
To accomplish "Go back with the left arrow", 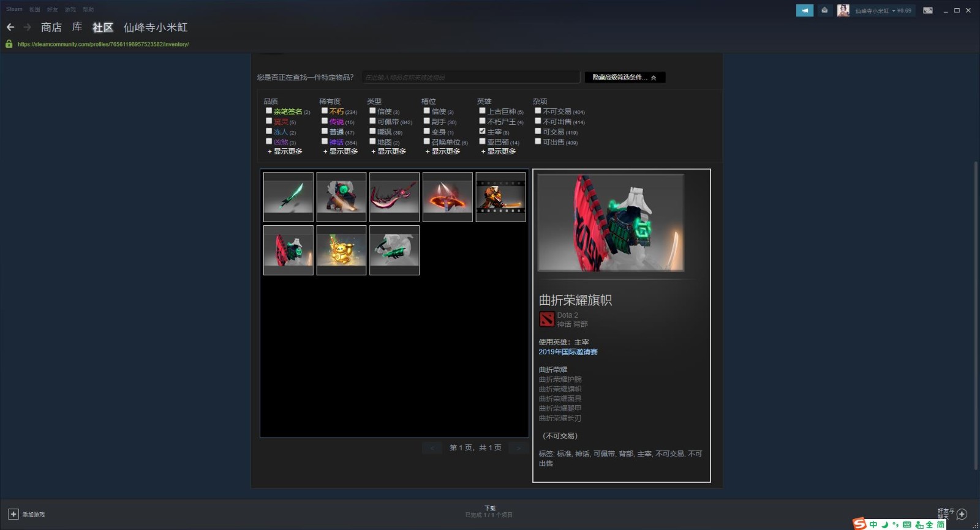I will point(10,27).
